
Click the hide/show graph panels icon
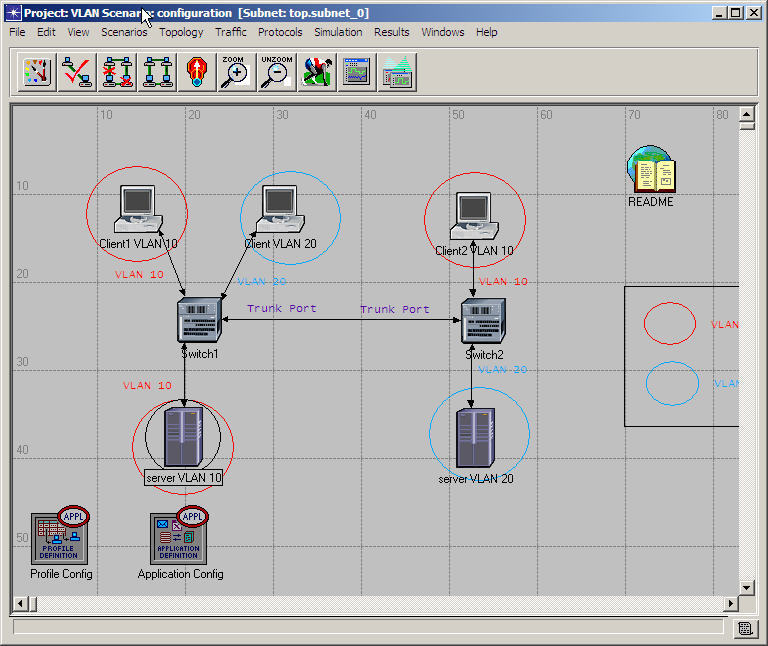(x=397, y=72)
